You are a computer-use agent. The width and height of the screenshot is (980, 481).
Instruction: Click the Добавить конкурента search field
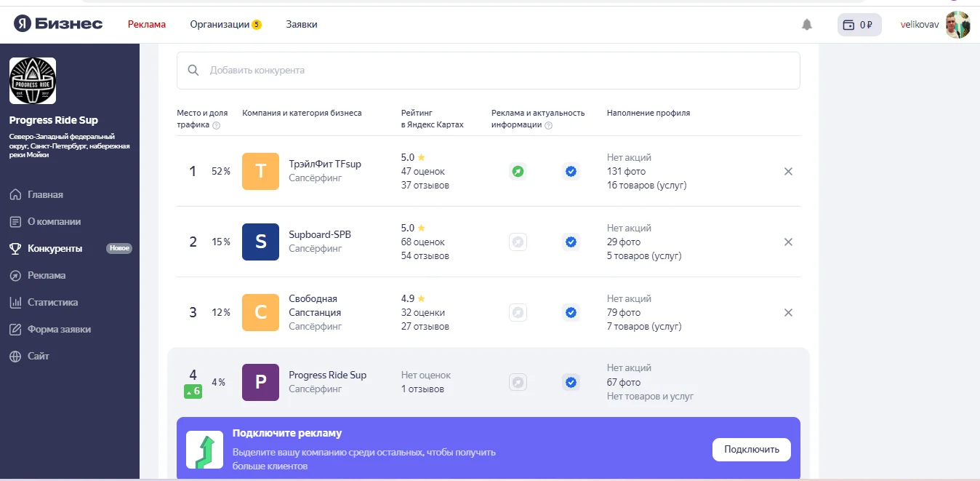(489, 71)
